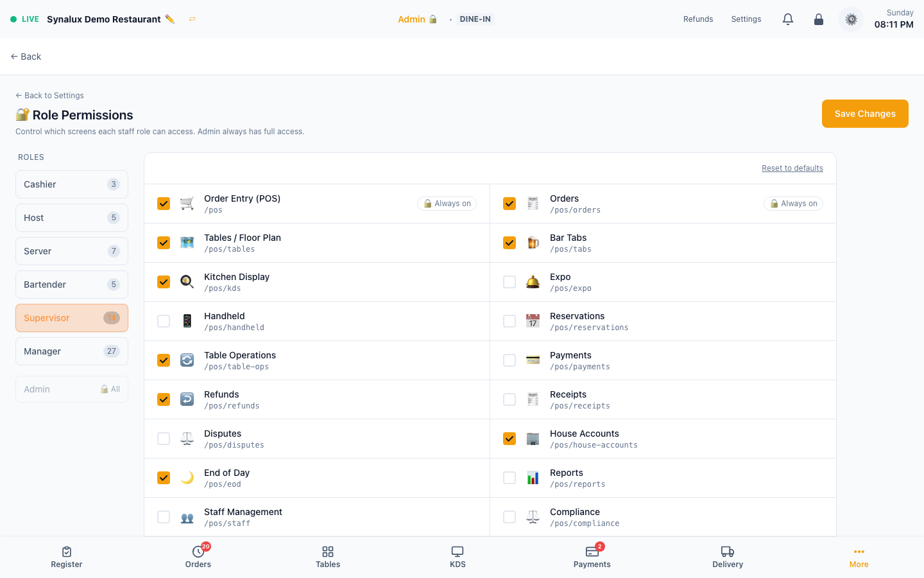
Task: Open Orders in the bottom navigation
Action: 198,557
